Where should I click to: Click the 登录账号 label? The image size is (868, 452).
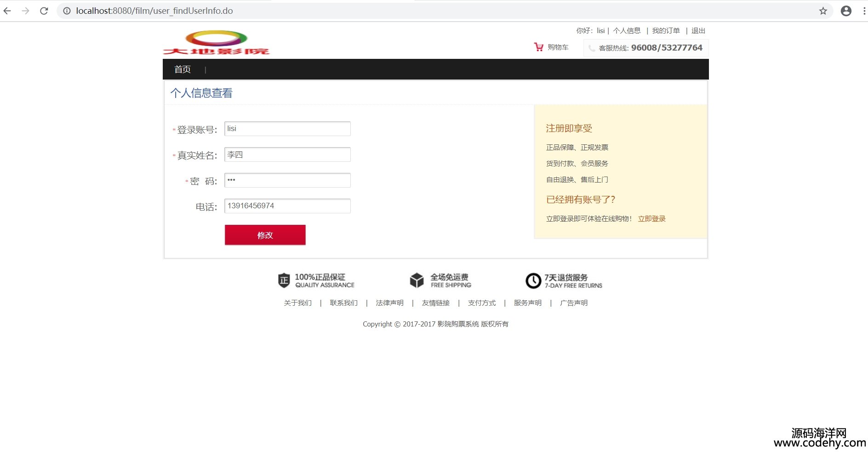(x=197, y=130)
